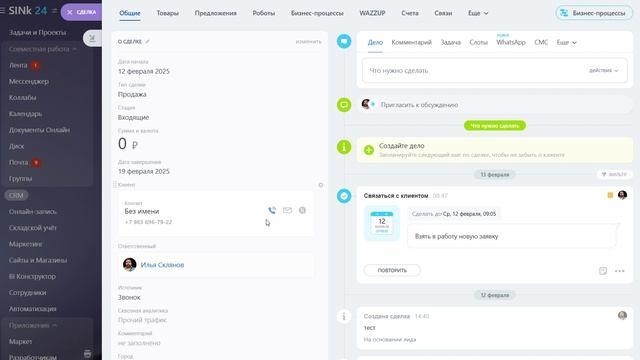The height and width of the screenshot is (360, 640).
Task: Click the info icon beside Создана сделка
Action: click(x=344, y=316)
